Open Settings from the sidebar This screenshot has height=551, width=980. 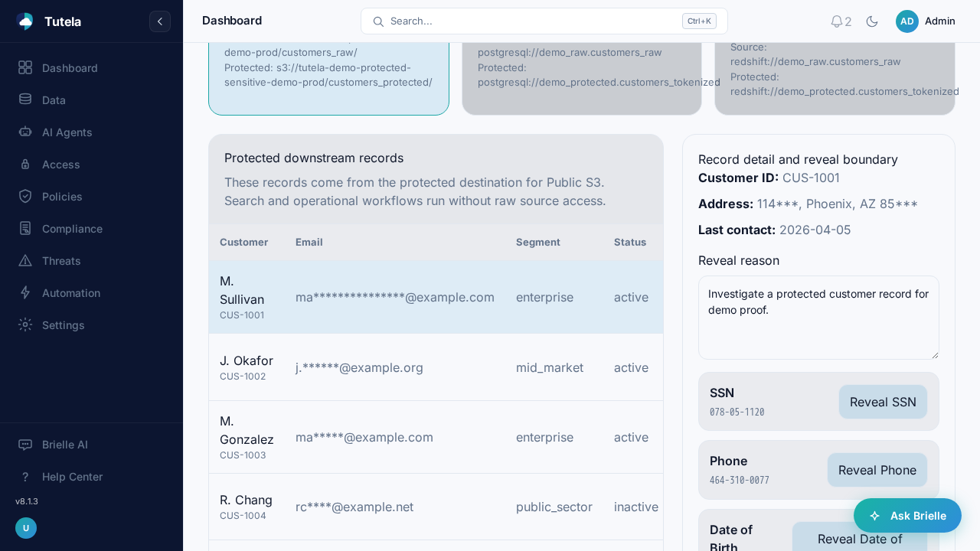click(63, 325)
